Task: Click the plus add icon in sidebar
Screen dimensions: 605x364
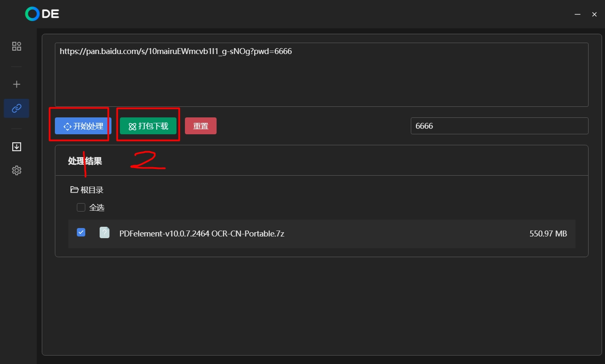Action: (x=16, y=84)
